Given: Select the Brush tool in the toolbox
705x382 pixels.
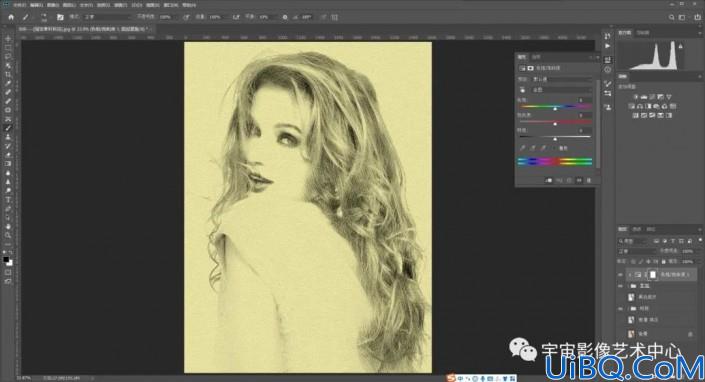Looking at the screenshot, I should pos(8,128).
